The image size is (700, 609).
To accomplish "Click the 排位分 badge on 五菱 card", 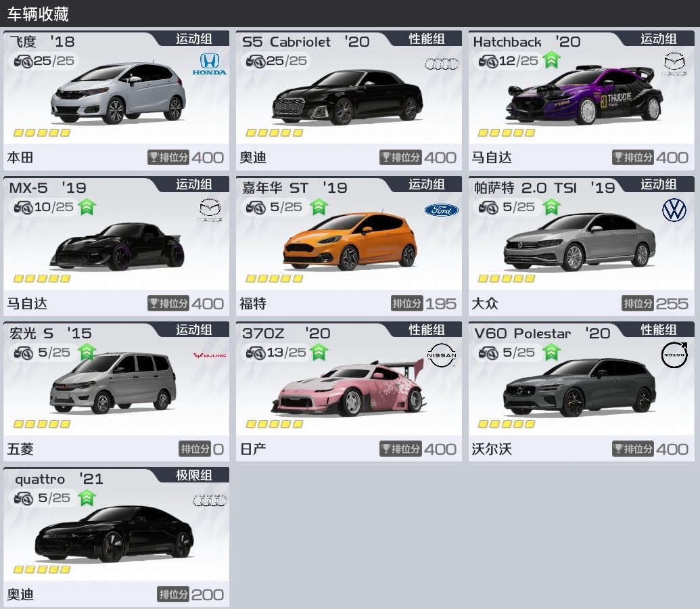I will [194, 449].
